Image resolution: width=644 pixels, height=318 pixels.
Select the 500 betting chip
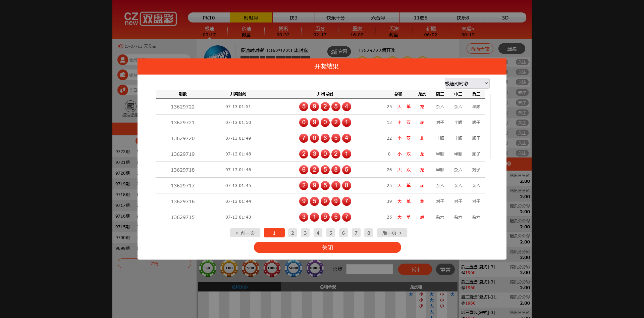(x=251, y=268)
